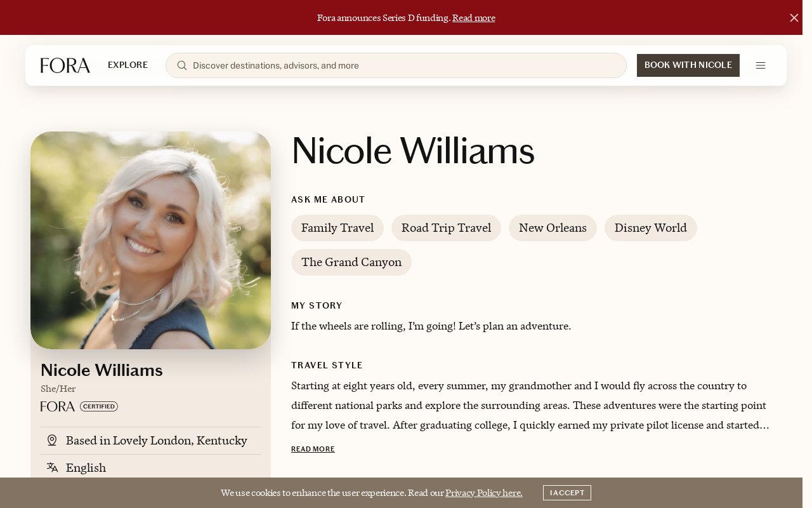Select The Grand Canyon tag
This screenshot has height=508, width=812.
point(351,262)
